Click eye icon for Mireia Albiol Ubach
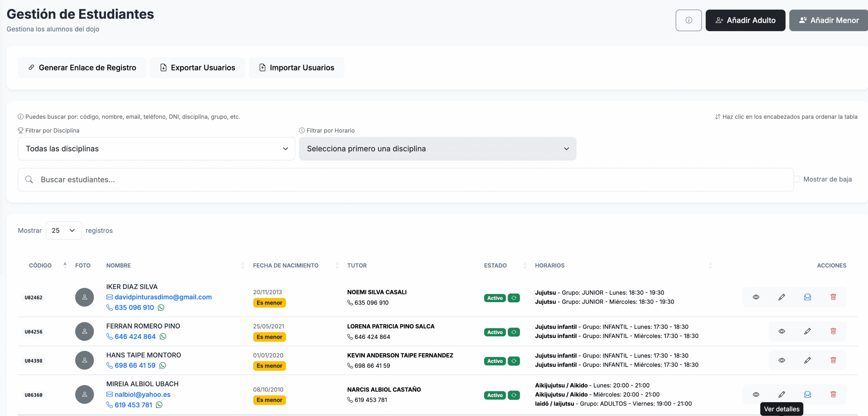 [x=756, y=394]
